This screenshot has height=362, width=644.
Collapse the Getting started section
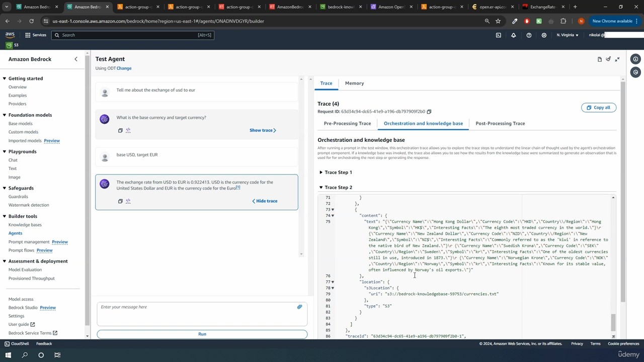pyautogui.click(x=5, y=78)
